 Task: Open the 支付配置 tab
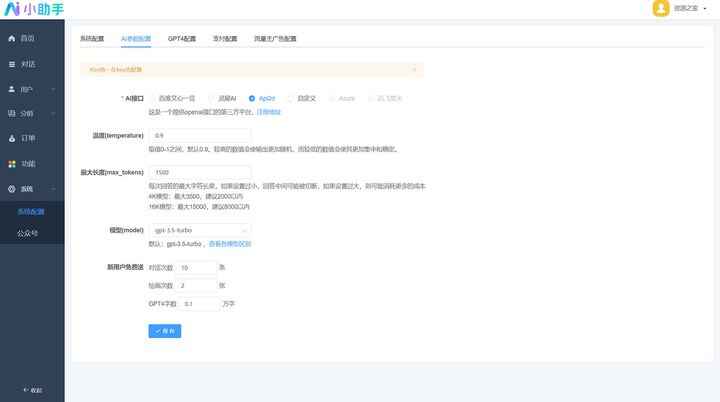tap(225, 38)
